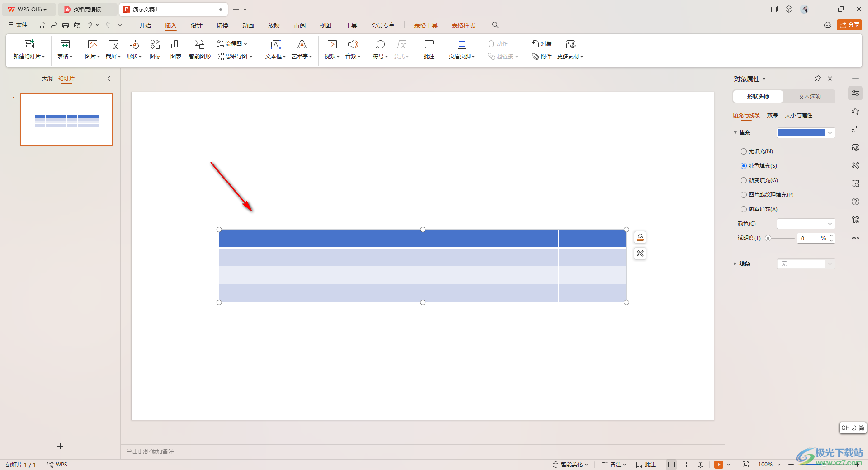Click Outline (大纲) in slide panel
Viewport: 868px width, 470px height.
(47, 79)
